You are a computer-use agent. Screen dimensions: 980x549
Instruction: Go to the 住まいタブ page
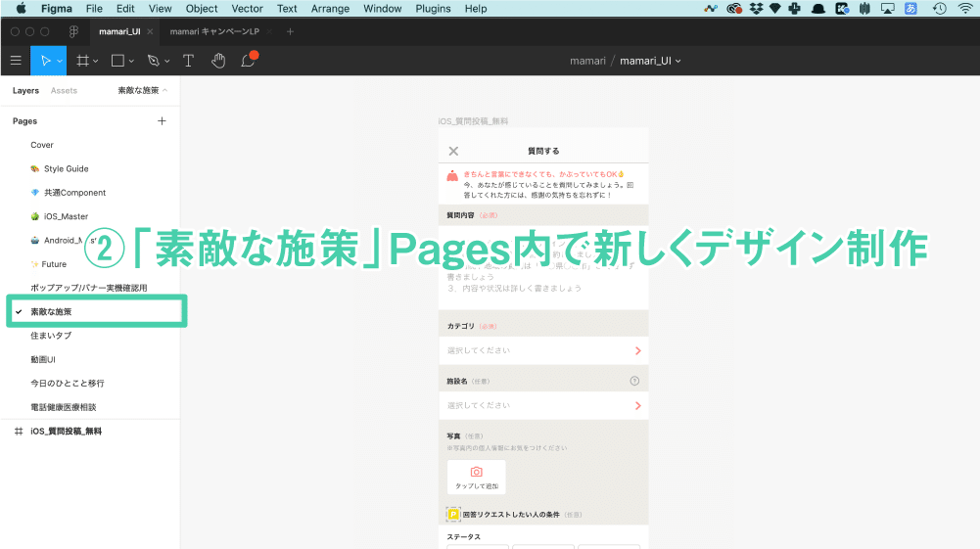tap(51, 336)
